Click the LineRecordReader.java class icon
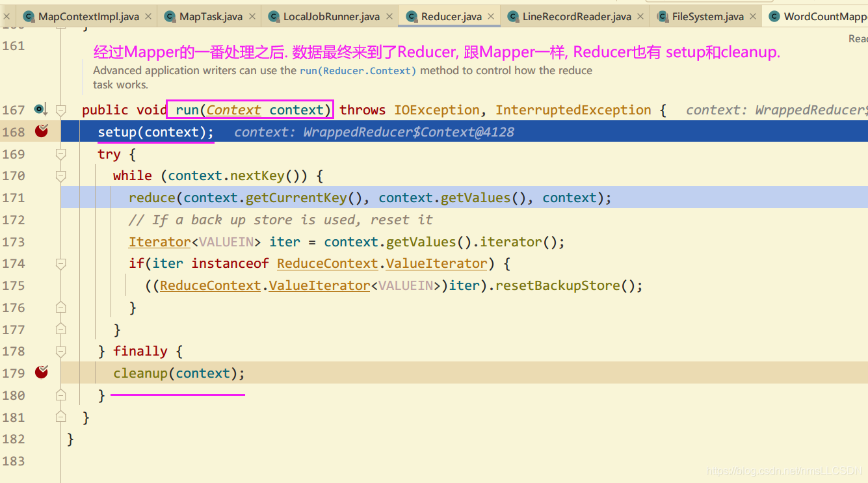Image resolution: width=868 pixels, height=483 pixels. [x=513, y=16]
